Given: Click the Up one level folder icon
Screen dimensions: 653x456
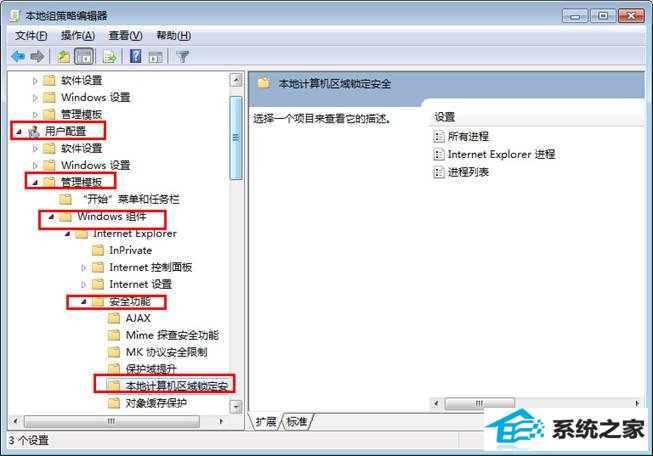Looking at the screenshot, I should 63,56.
